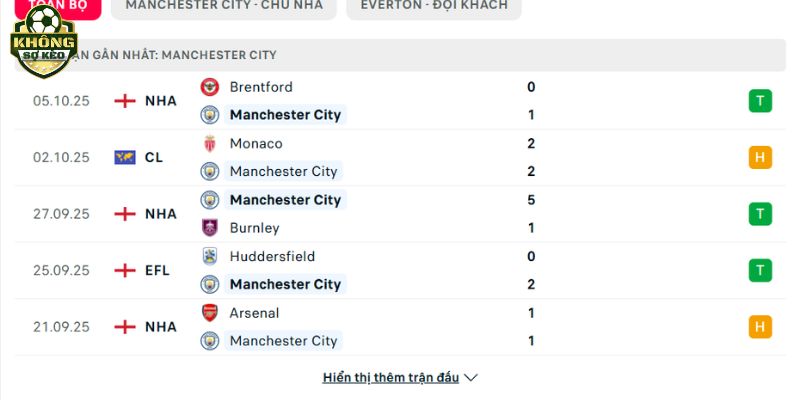The image size is (800, 400).
Task: Click the green T badge for Huddersfield match
Action: (760, 270)
